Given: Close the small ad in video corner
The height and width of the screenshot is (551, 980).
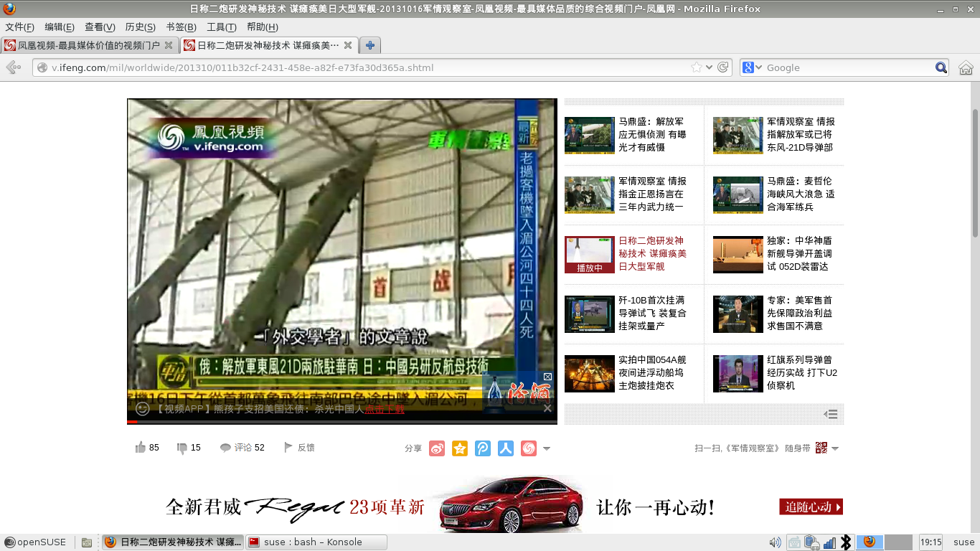Looking at the screenshot, I should click(x=547, y=377).
